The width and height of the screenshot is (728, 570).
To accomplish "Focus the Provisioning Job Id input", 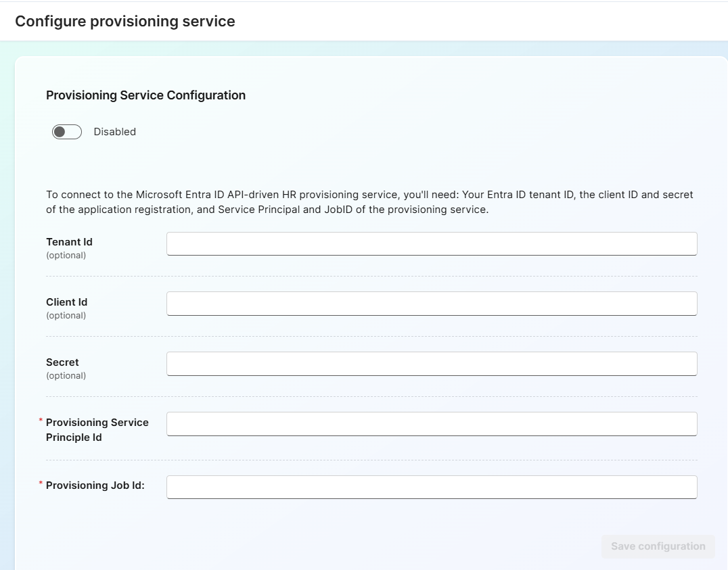I will (431, 486).
